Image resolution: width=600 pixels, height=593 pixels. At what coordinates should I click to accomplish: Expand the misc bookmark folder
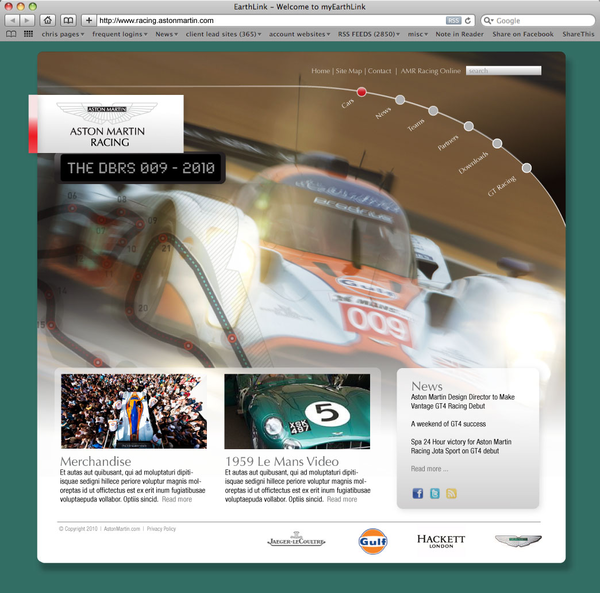(417, 34)
